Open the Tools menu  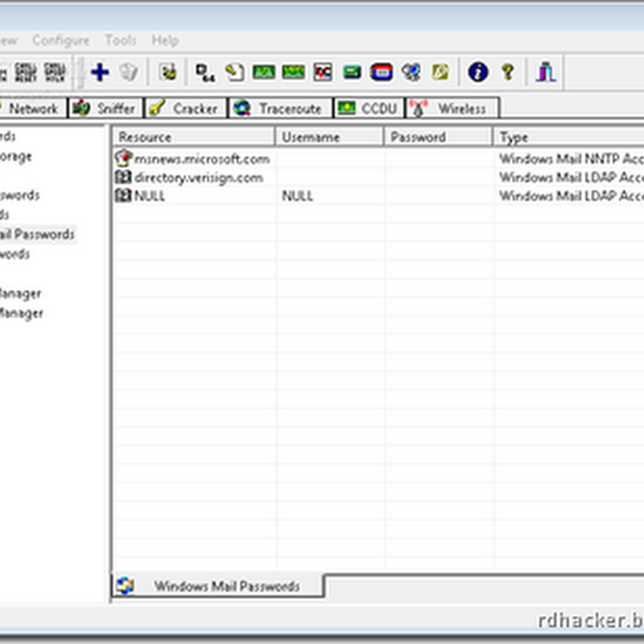(x=122, y=40)
